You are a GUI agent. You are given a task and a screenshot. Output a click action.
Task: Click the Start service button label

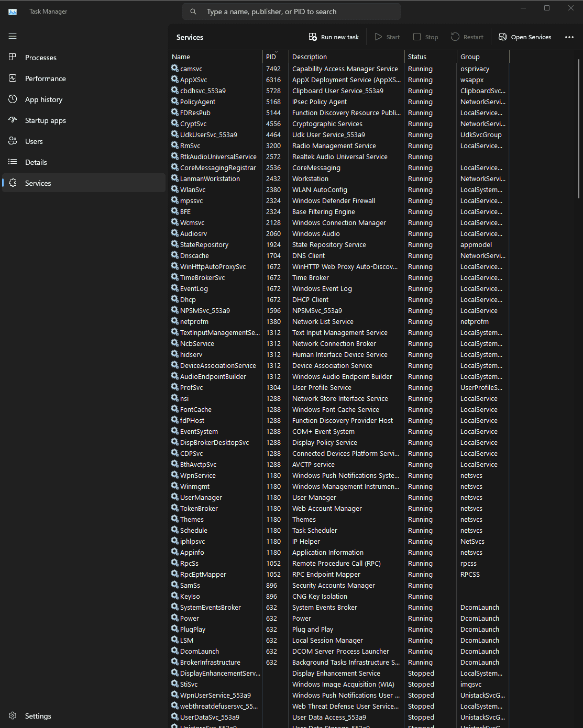coord(393,37)
